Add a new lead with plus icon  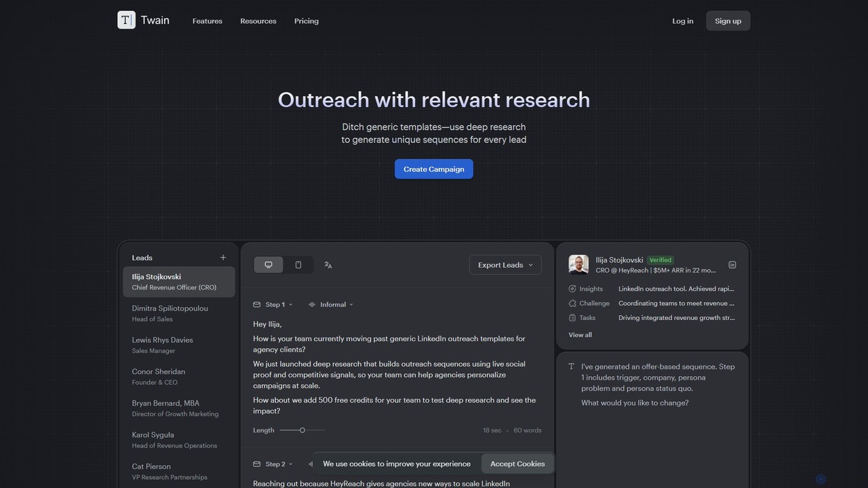[223, 258]
